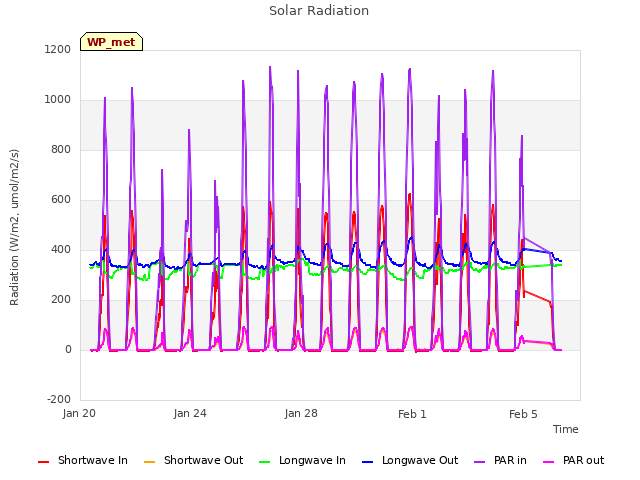Screen dimensions: 640x480
Task: Click the Jan 28 x-axis label
Action: [x=301, y=413]
